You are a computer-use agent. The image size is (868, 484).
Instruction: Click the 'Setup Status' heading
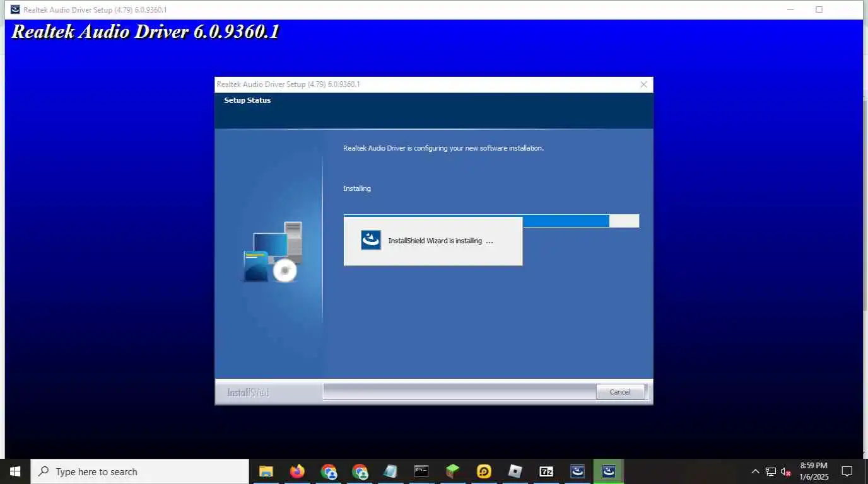(x=247, y=100)
